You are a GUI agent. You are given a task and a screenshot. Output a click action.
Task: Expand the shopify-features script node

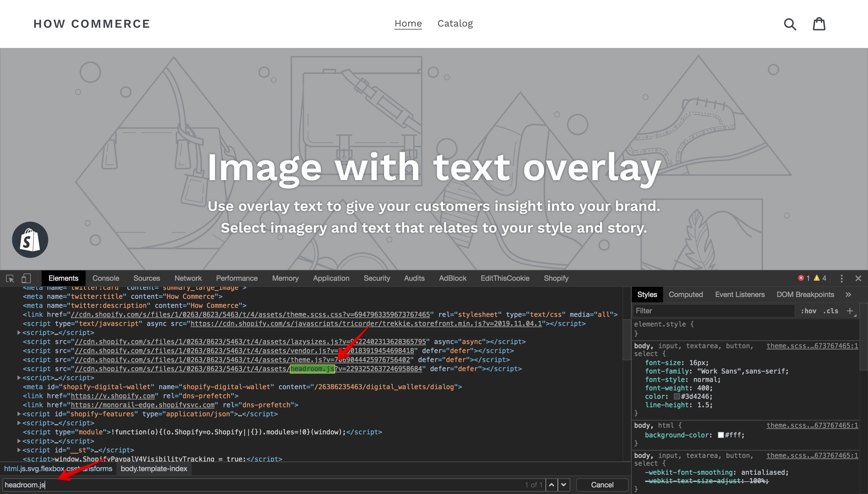pyautogui.click(x=19, y=414)
